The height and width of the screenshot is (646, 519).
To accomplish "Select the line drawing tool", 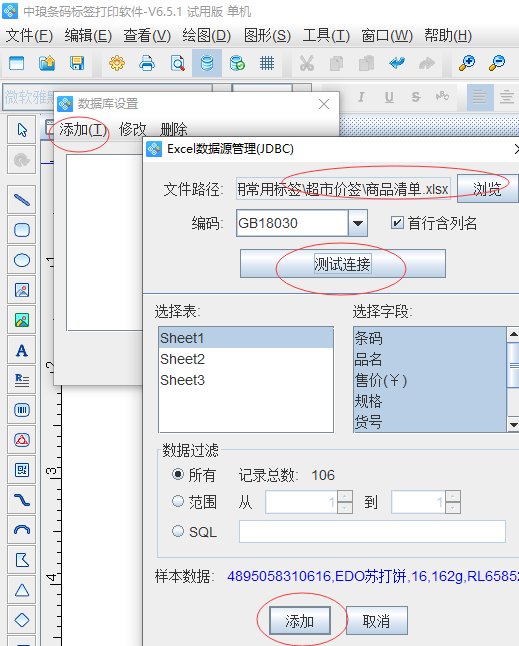I will coord(22,200).
